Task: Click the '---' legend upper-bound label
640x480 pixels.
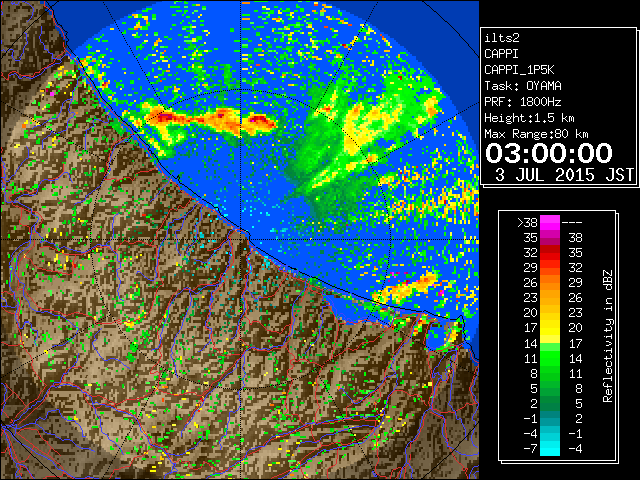Action: click(572, 223)
